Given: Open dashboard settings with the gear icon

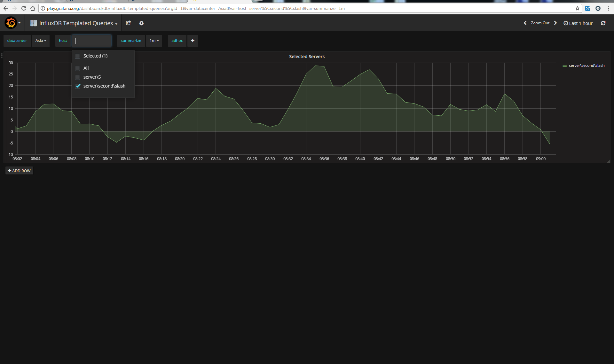Looking at the screenshot, I should tap(141, 23).
